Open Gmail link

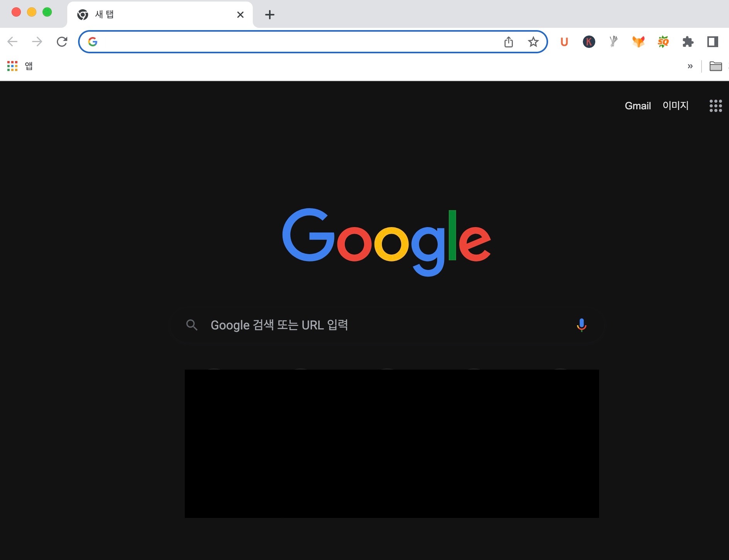point(638,106)
